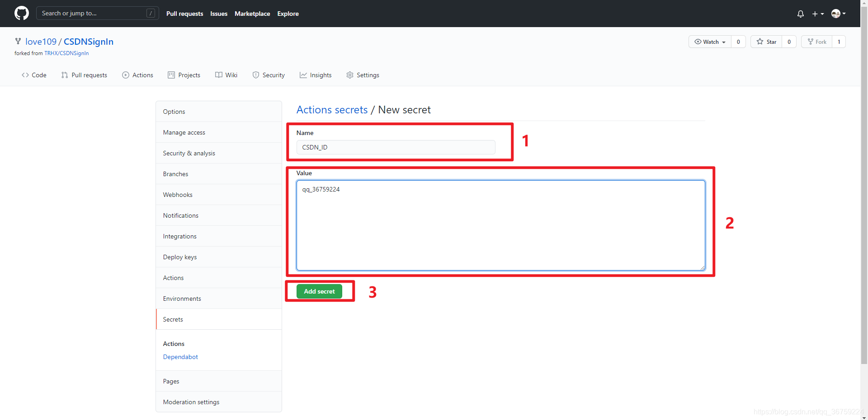Open Deploy keys settings
Image resolution: width=868 pixels, height=420 pixels.
tap(219, 257)
